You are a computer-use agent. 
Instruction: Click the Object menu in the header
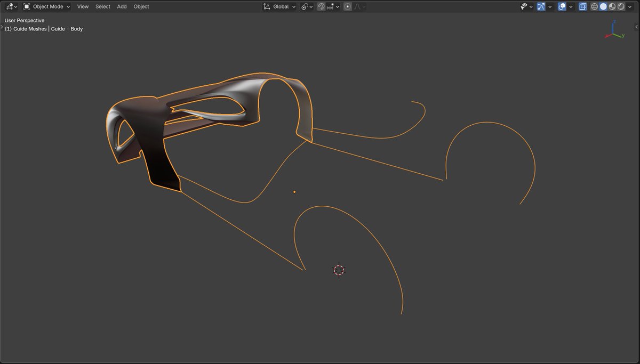[x=141, y=6]
